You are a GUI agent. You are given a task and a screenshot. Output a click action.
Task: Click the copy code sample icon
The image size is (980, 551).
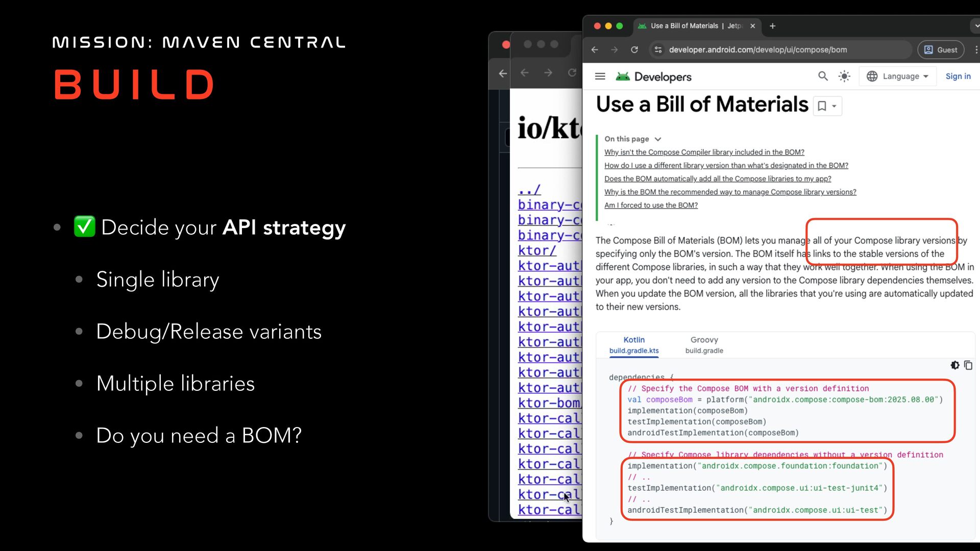pos(968,365)
